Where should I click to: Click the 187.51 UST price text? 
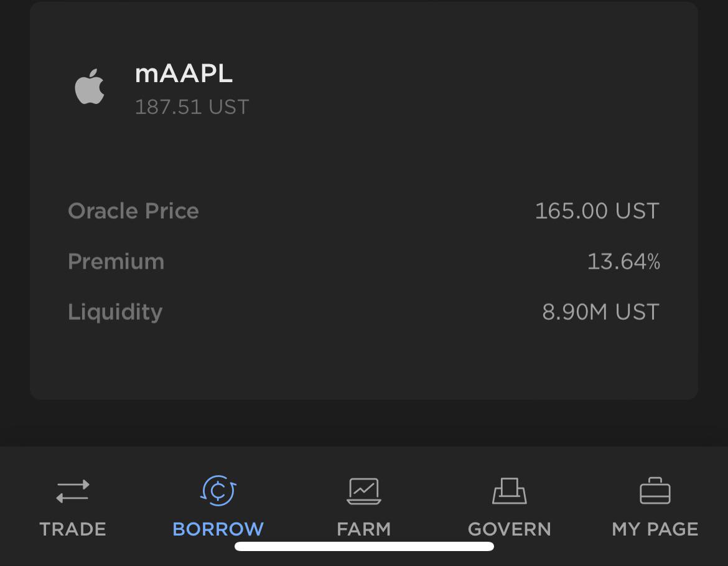tap(192, 106)
